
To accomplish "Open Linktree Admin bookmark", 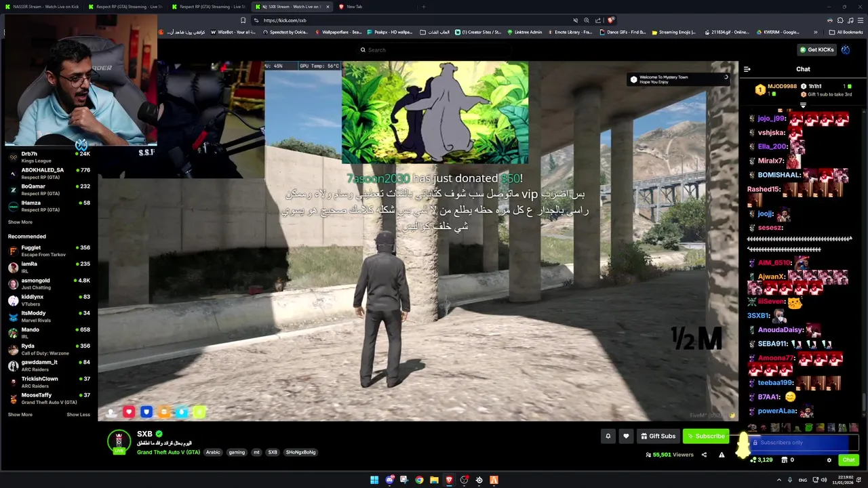I will click(525, 32).
